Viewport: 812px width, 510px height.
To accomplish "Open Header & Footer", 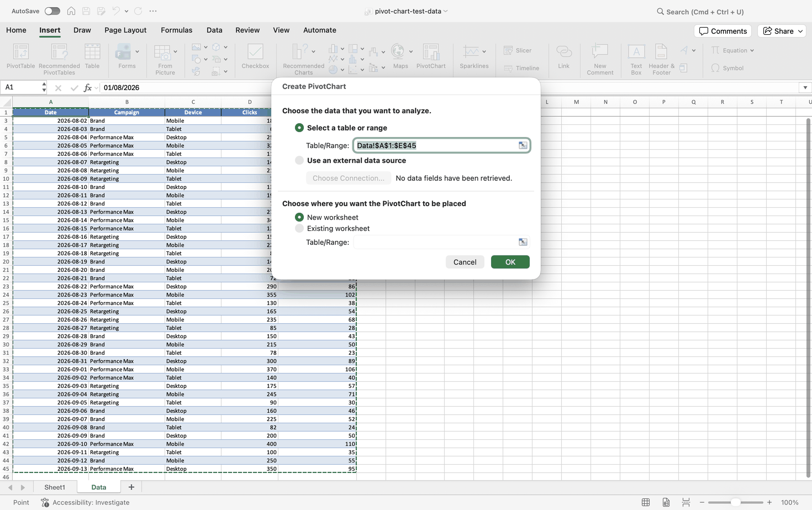I will [x=661, y=59].
